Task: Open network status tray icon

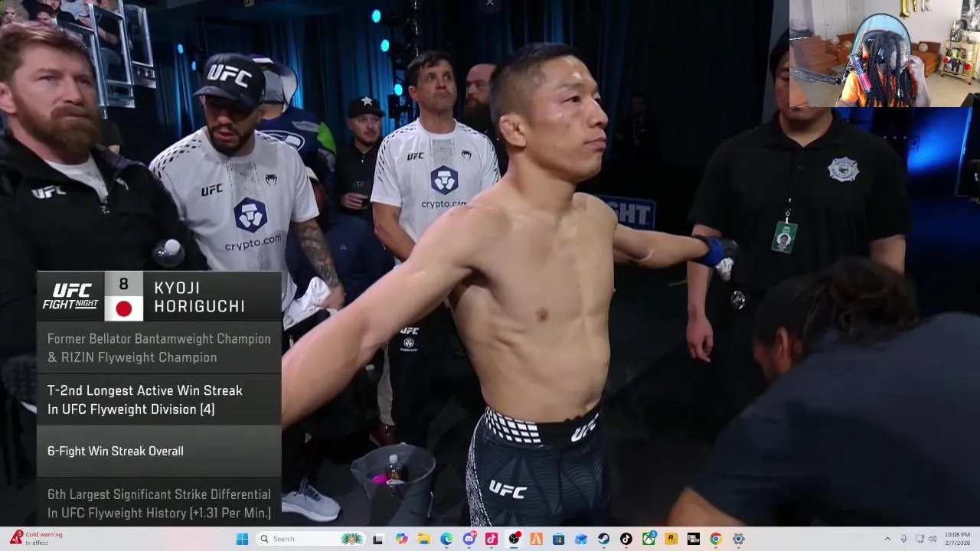Action: tap(920, 539)
